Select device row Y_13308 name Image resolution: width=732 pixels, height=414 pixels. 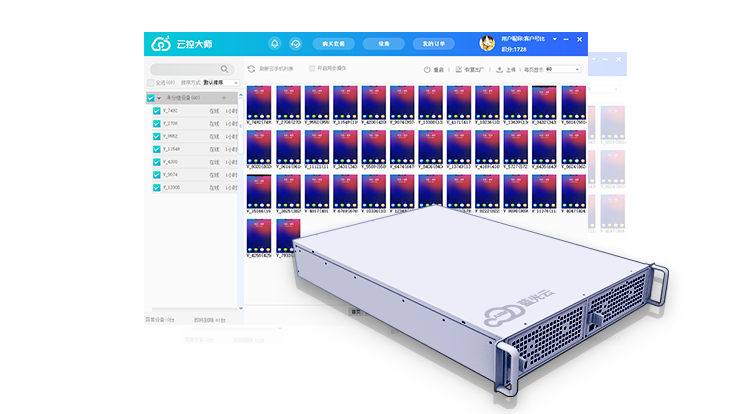[171, 187]
